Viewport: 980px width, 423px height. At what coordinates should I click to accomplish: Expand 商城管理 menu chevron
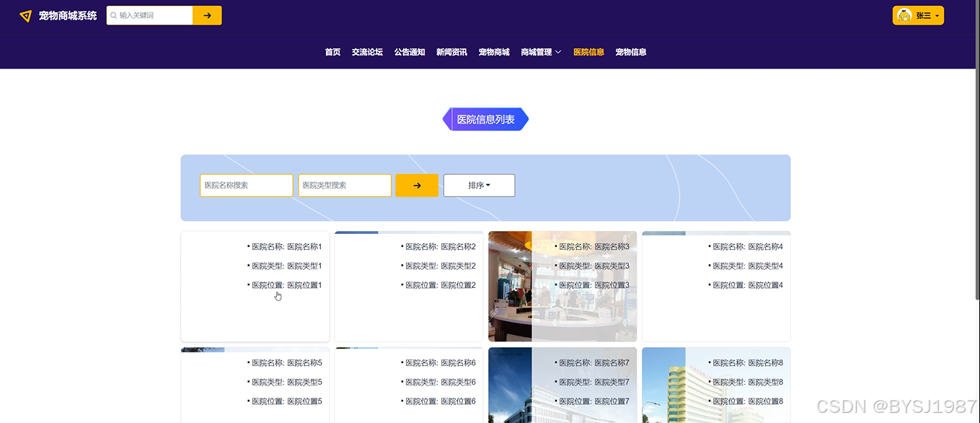click(558, 52)
